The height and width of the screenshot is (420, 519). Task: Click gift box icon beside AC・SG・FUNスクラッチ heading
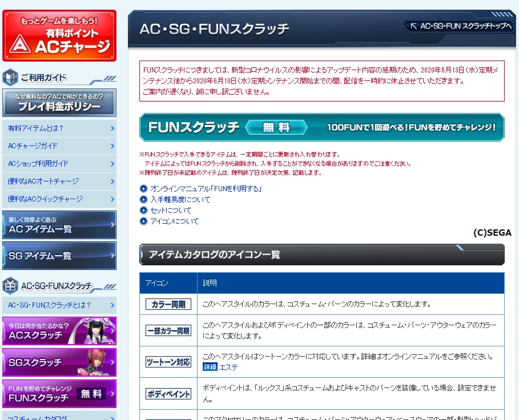click(10, 286)
